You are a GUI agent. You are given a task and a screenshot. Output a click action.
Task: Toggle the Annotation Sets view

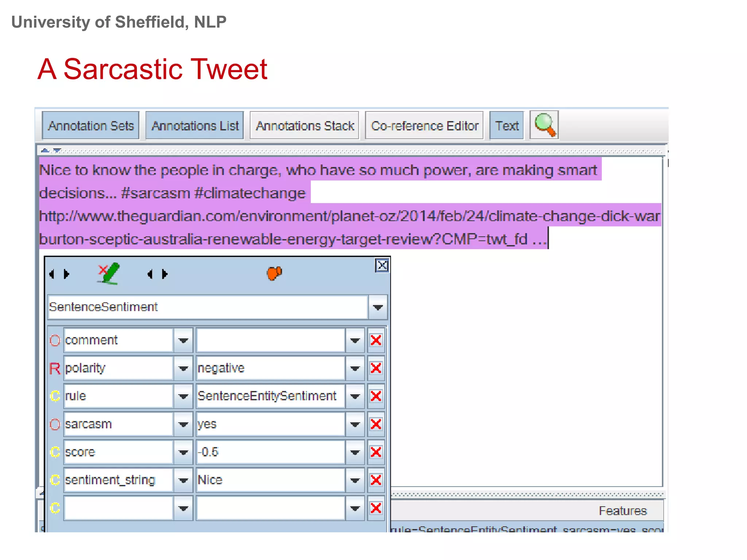[91, 125]
